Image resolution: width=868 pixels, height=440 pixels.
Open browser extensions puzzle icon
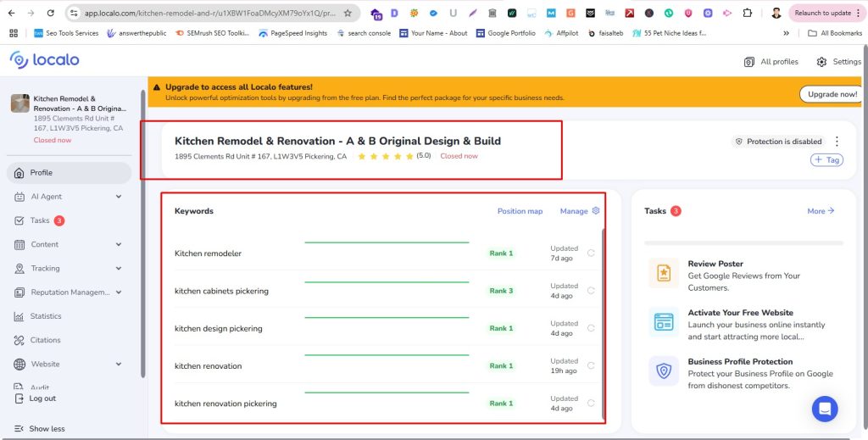748,13
